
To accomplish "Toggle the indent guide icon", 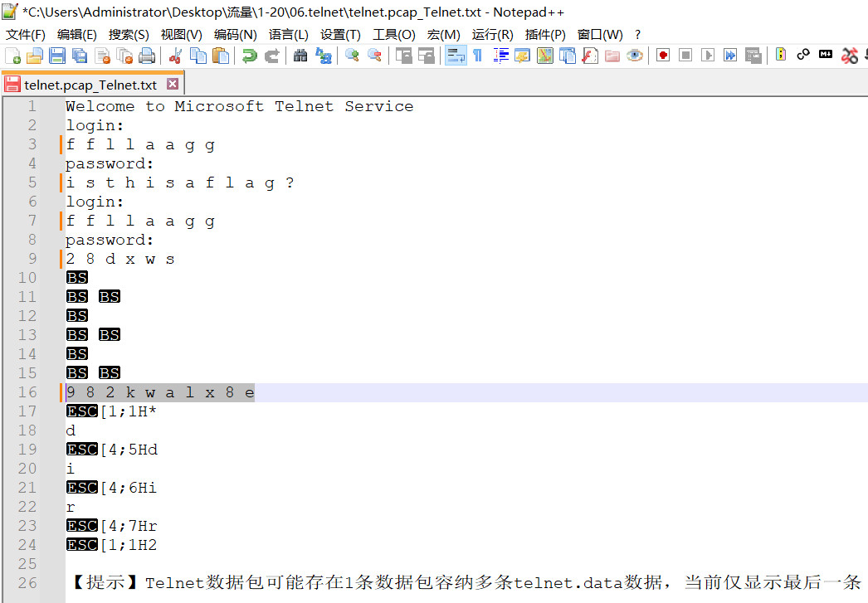I will [500, 56].
